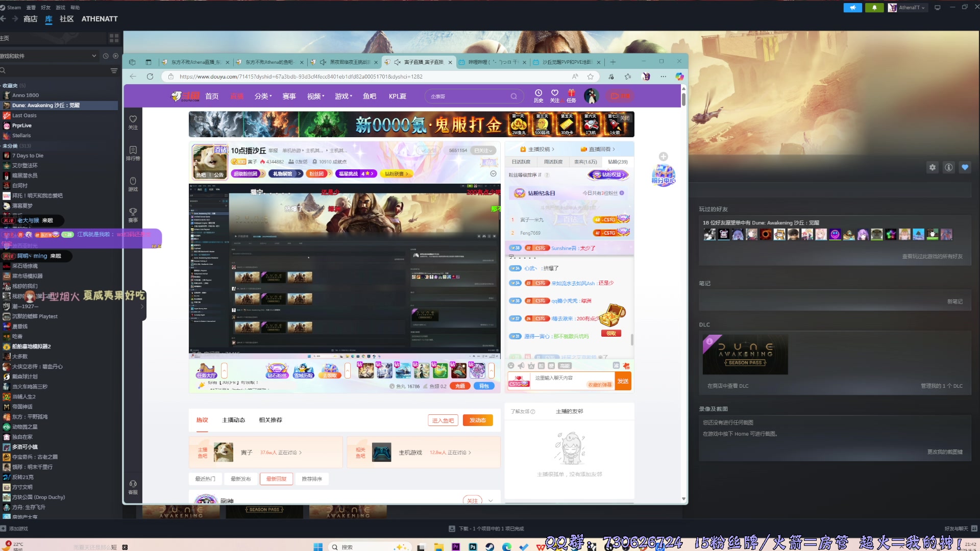Open 积分中心 floating icon
The width and height of the screenshot is (980, 551).
664,175
